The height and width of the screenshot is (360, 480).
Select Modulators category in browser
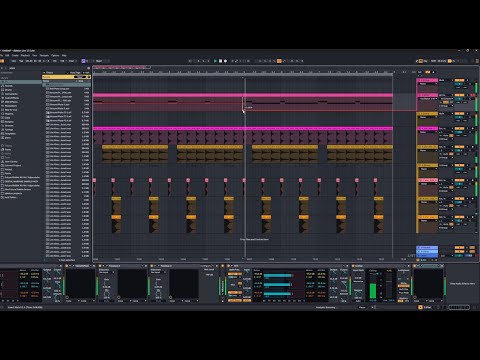(11, 106)
